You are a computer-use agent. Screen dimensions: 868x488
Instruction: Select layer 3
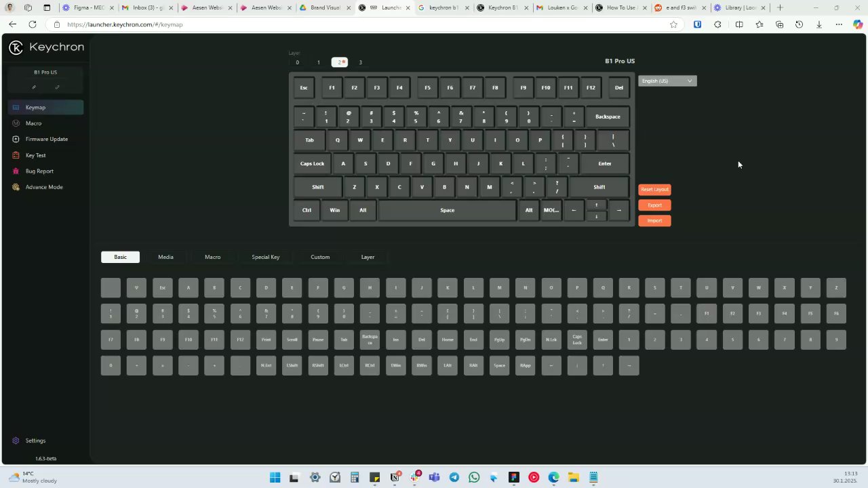(360, 62)
